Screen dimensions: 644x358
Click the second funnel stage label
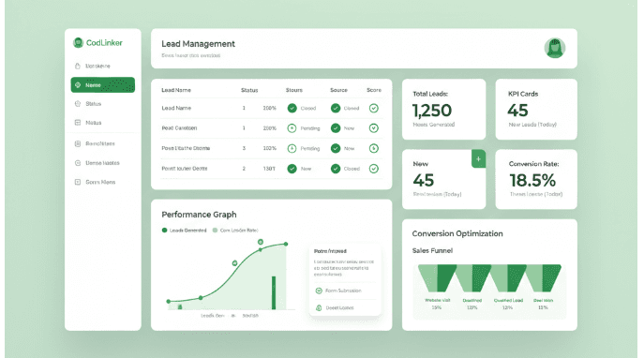472,301
